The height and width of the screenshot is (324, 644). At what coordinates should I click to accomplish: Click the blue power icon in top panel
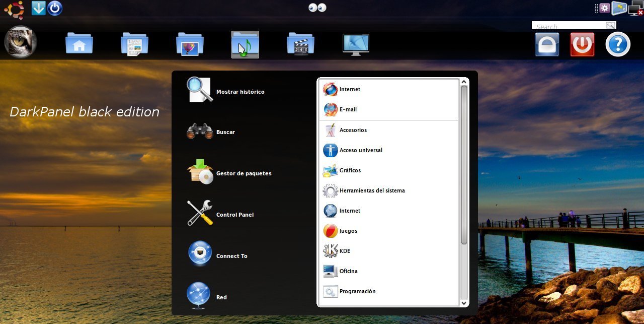pyautogui.click(x=55, y=8)
